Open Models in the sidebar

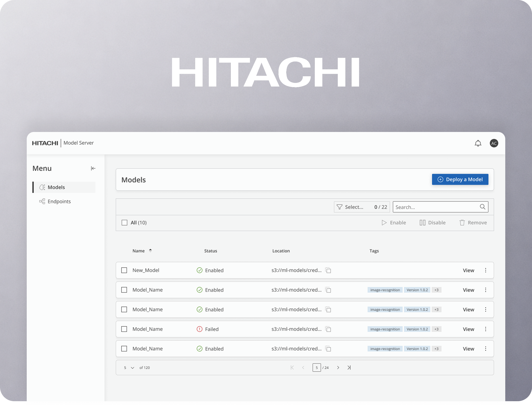(x=64, y=187)
